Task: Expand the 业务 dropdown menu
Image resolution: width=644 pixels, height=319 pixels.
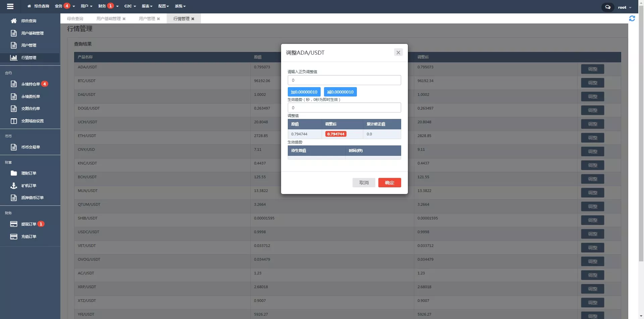Action: click(x=65, y=6)
